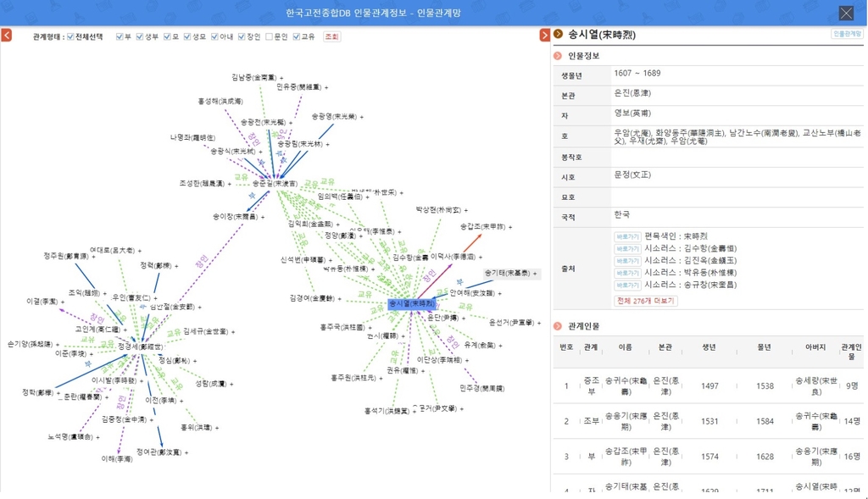Screen dimensions: 868x499
Task: Expand full list with 전체 276개 더보기
Action: (x=645, y=301)
